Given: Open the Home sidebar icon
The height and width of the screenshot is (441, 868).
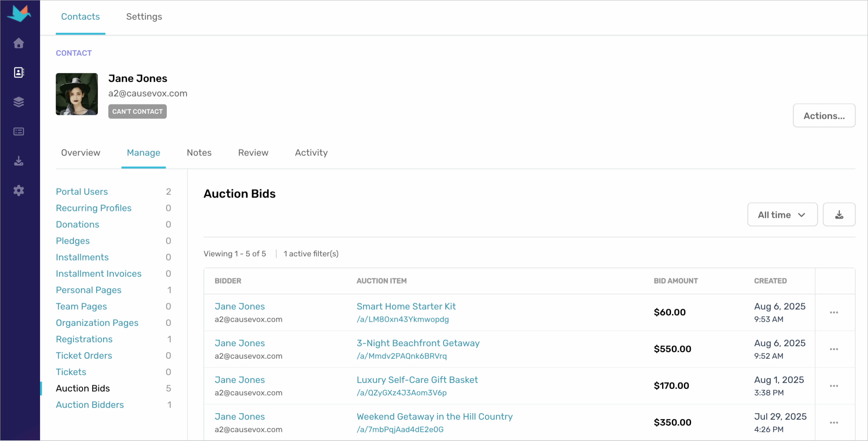Looking at the screenshot, I should click(x=19, y=43).
